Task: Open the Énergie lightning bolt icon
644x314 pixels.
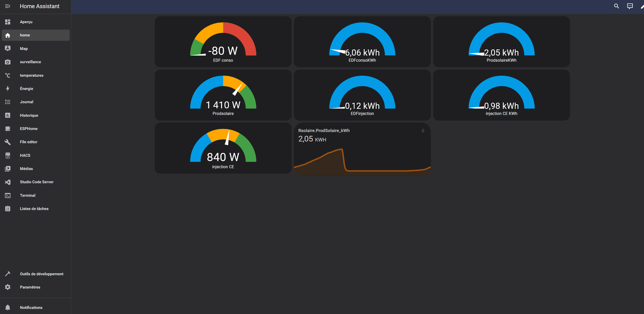Action: tap(8, 88)
